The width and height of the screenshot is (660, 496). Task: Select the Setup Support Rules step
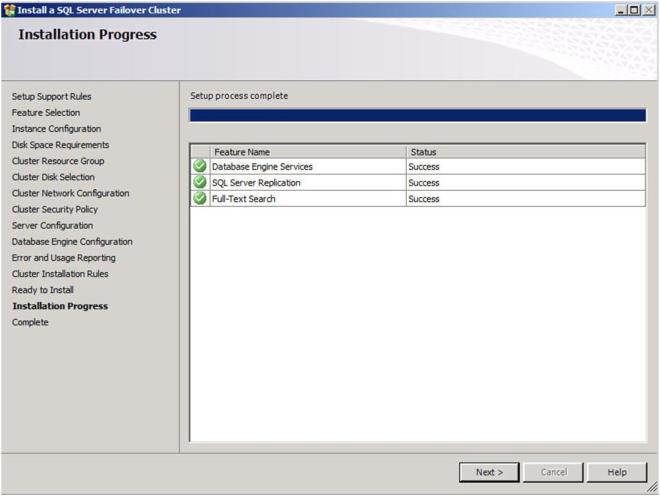(x=51, y=97)
